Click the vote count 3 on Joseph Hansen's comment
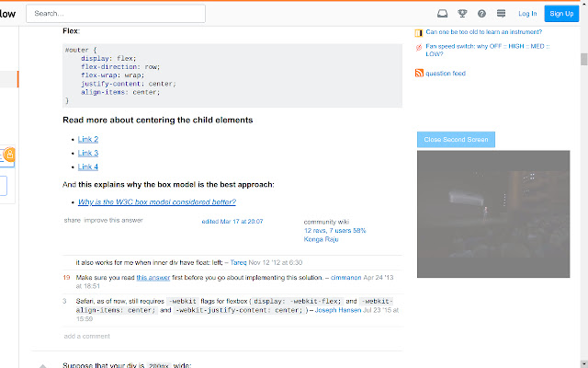Viewport: 588px width, 368px height. [64, 301]
